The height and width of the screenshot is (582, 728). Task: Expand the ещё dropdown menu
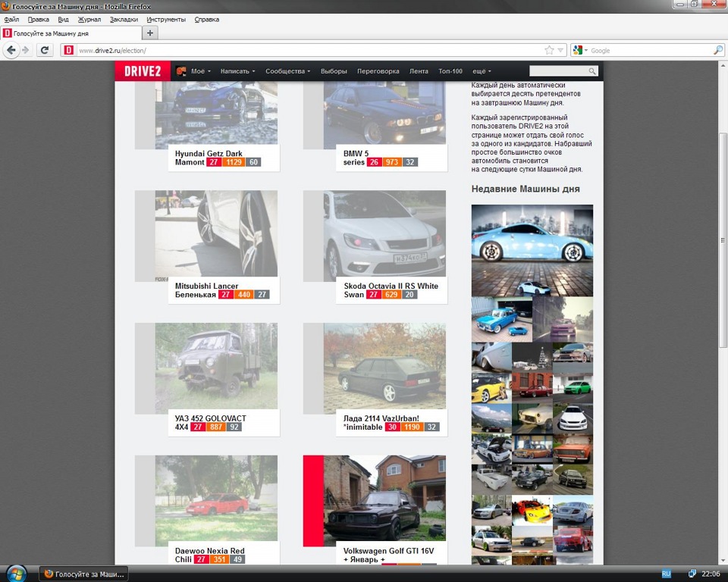pos(482,71)
